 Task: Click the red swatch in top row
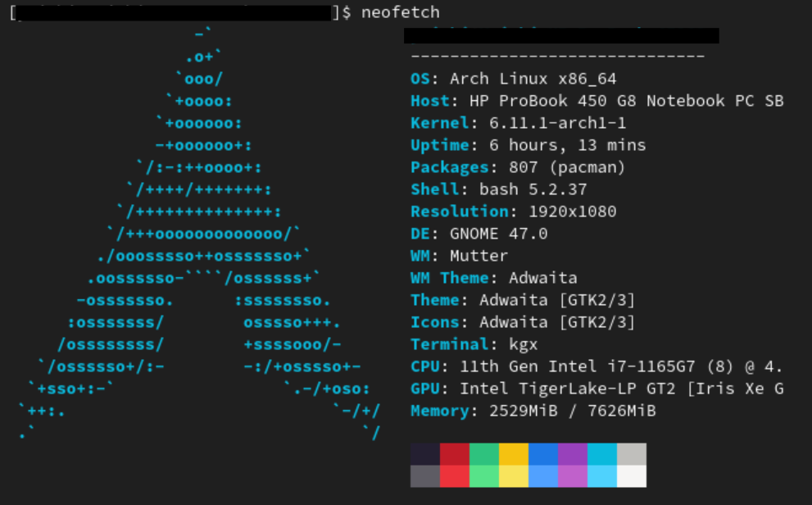(454, 454)
